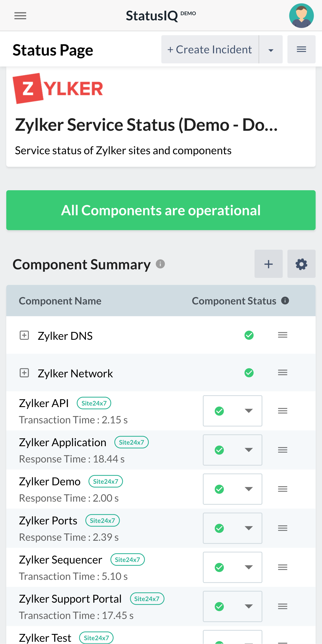322x644 pixels.
Task: Open the Zylker Application status dropdown
Action: click(232, 450)
